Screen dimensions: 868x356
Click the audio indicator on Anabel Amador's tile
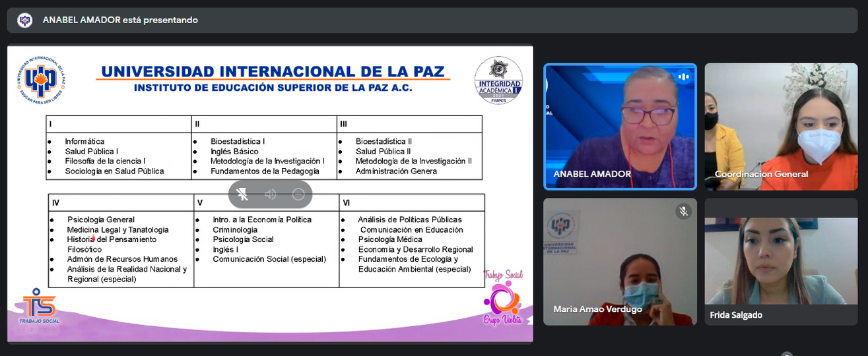[x=683, y=76]
